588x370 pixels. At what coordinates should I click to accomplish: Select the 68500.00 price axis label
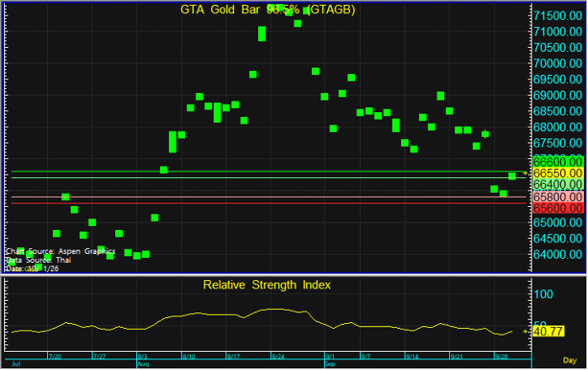[x=557, y=111]
